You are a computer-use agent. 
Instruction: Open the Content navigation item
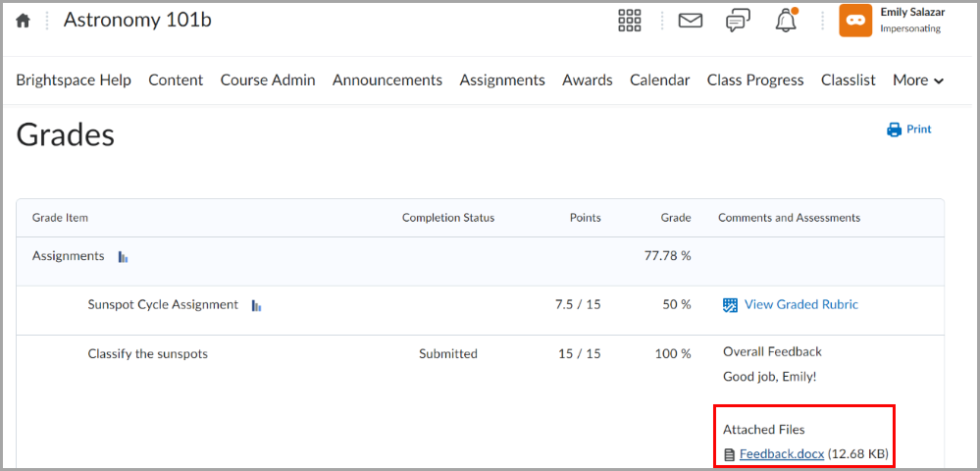176,80
